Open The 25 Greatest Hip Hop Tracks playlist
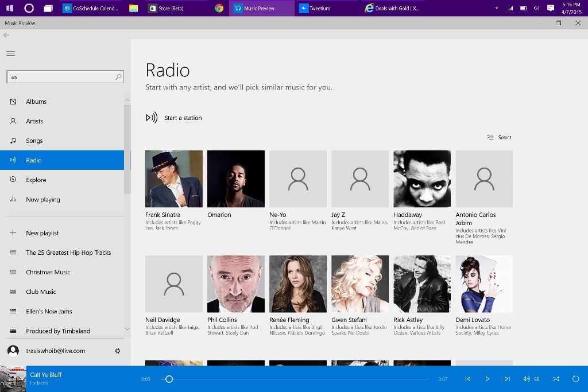 click(62, 253)
